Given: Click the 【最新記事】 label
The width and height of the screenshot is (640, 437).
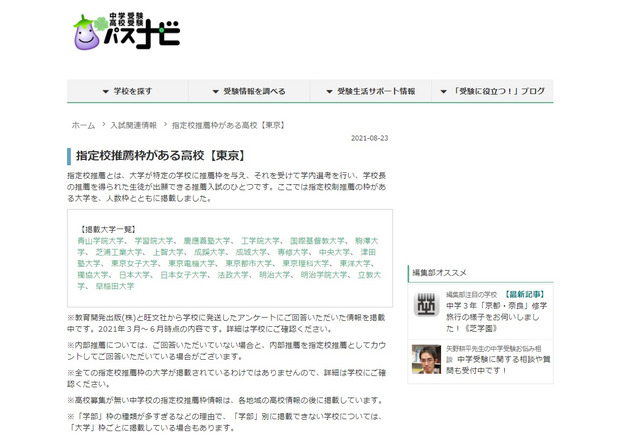Looking at the screenshot, I should pyautogui.click(x=524, y=294).
